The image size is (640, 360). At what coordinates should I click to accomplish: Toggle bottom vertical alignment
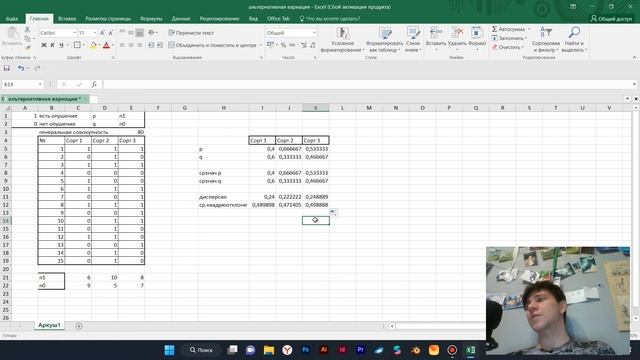coord(140,33)
